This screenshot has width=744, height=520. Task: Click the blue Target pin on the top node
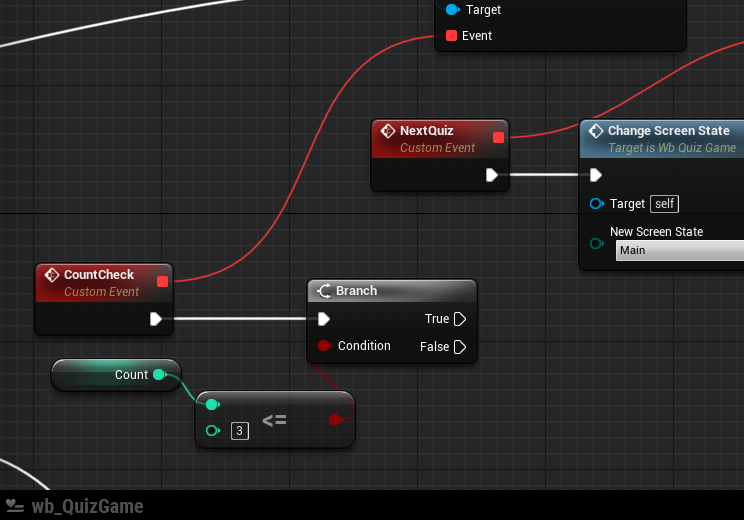coord(453,9)
